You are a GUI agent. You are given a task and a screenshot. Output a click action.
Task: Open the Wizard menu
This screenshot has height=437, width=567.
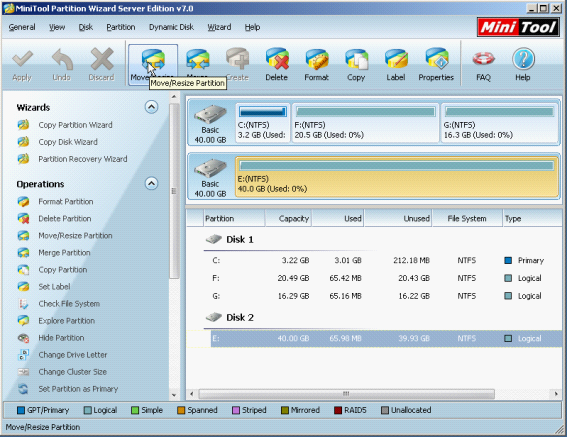tap(219, 27)
